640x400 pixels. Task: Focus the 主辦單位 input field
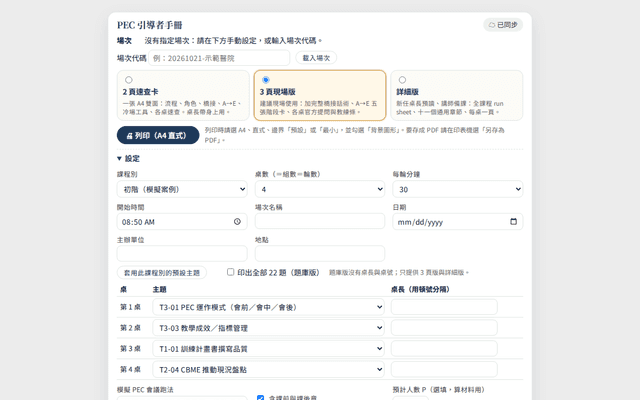click(x=182, y=253)
